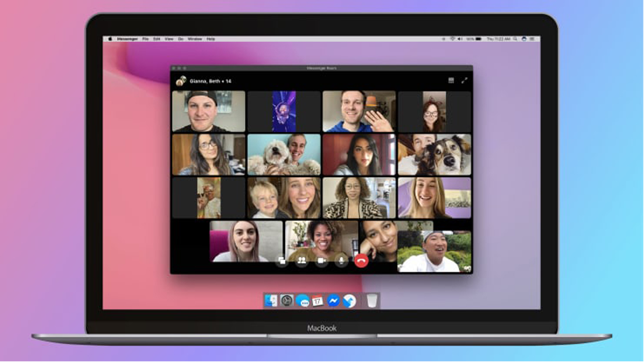Open the Help menu
The width and height of the screenshot is (644, 362).
coord(211,39)
